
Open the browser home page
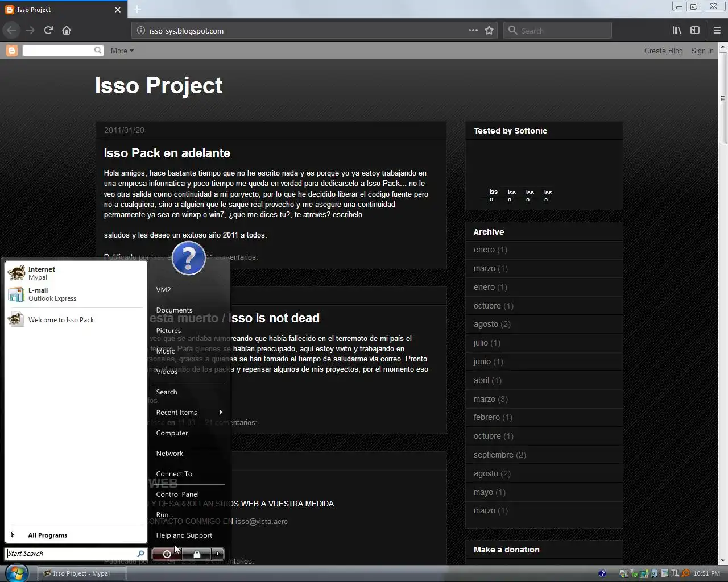[67, 30]
